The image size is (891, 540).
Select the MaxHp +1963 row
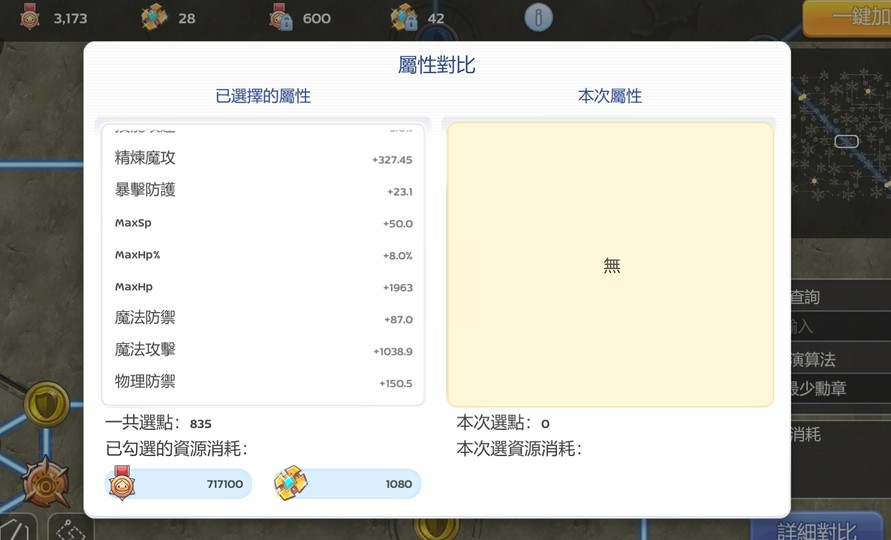(263, 286)
